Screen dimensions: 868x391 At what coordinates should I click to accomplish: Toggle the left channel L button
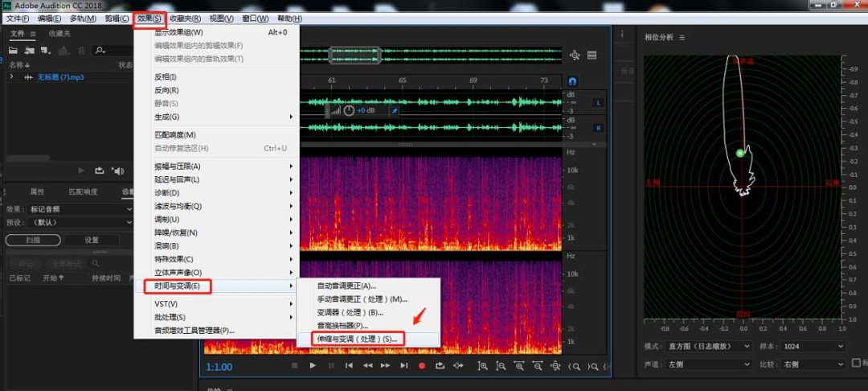tap(598, 102)
